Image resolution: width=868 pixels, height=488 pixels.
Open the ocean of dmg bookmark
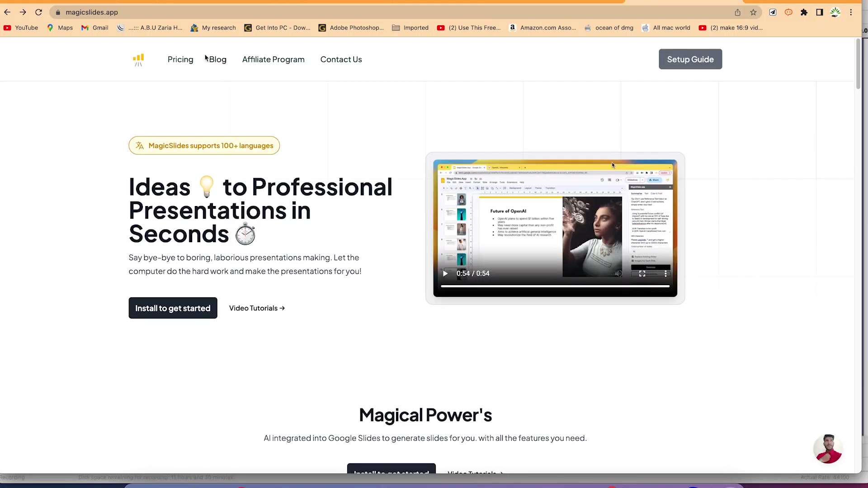(609, 28)
